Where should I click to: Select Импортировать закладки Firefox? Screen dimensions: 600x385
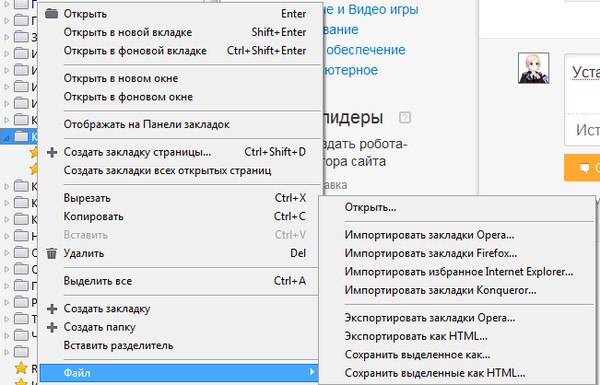coord(430,253)
